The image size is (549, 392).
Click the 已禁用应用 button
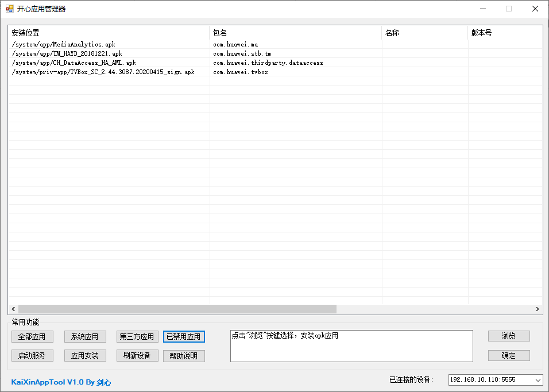[184, 336]
